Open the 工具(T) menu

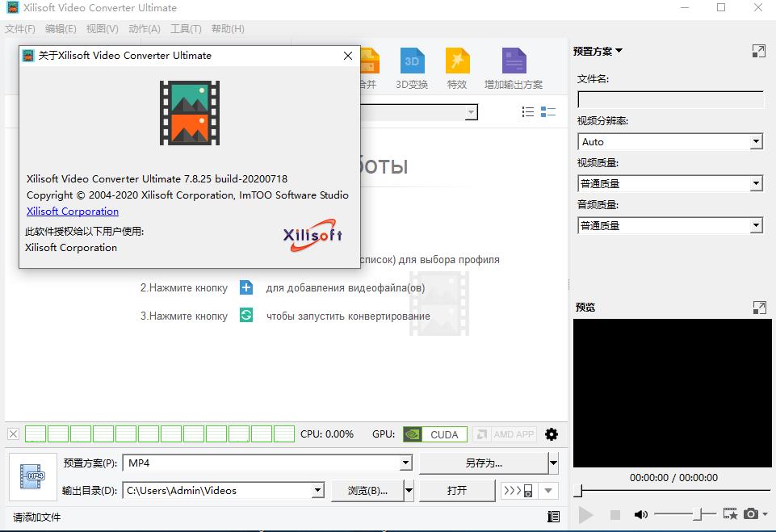click(x=186, y=29)
